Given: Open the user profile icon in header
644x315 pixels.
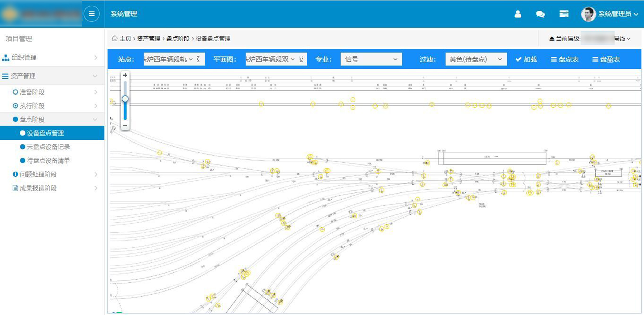Looking at the screenshot, I should 518,14.
